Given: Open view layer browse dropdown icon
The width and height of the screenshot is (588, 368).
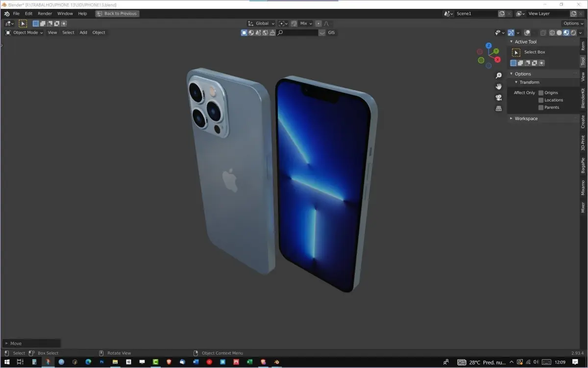Looking at the screenshot, I should (x=520, y=14).
